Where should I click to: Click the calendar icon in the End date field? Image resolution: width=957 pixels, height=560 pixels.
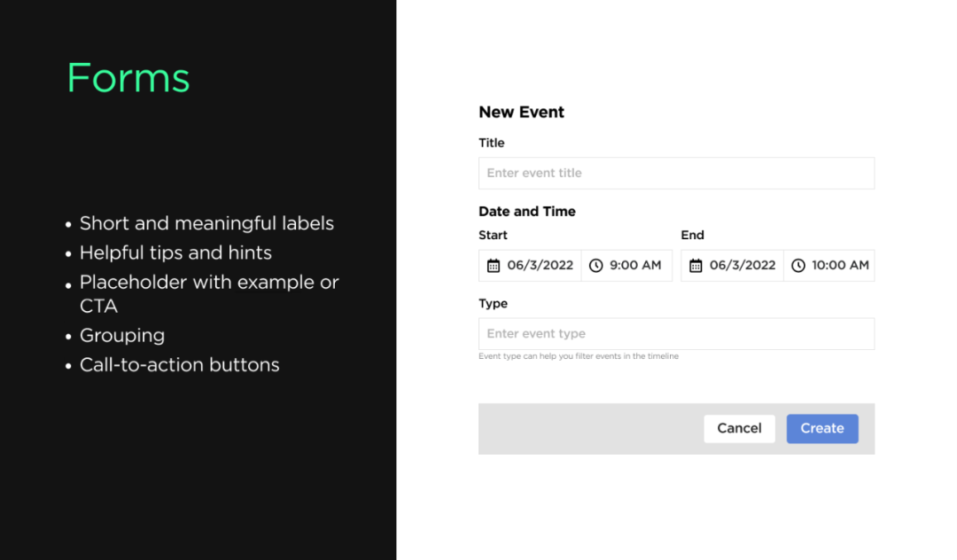pos(696,266)
